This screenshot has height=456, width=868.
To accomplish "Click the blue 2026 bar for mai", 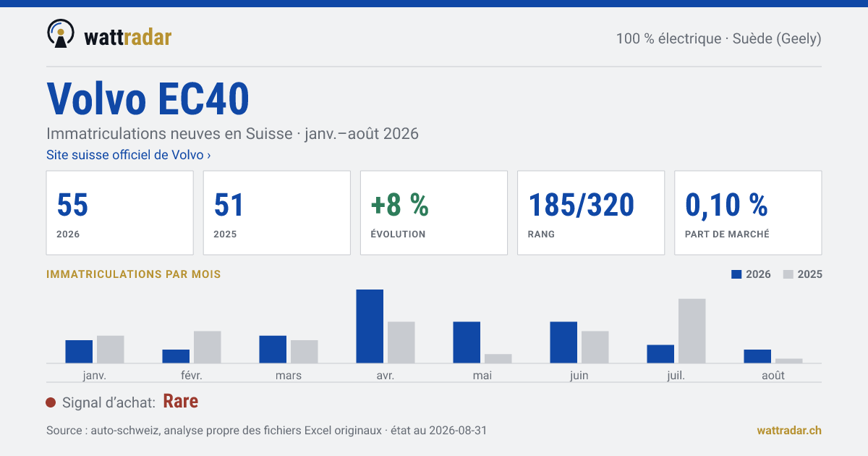I will [467, 342].
